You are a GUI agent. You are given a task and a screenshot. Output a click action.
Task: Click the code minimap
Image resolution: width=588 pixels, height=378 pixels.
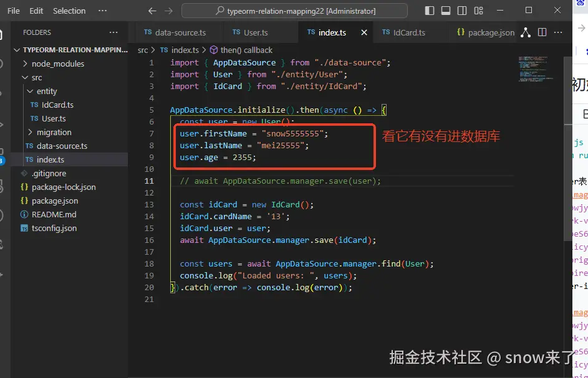pyautogui.click(x=535, y=69)
